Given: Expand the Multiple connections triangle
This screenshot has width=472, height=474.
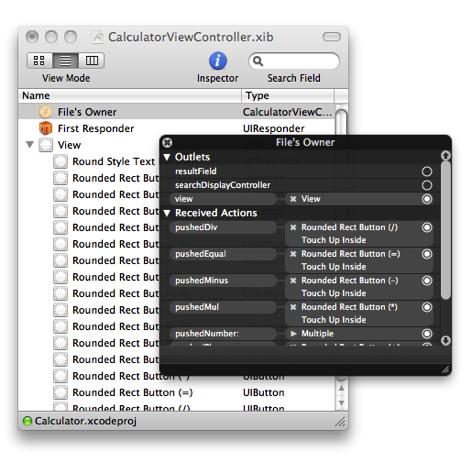Looking at the screenshot, I should coord(293,333).
